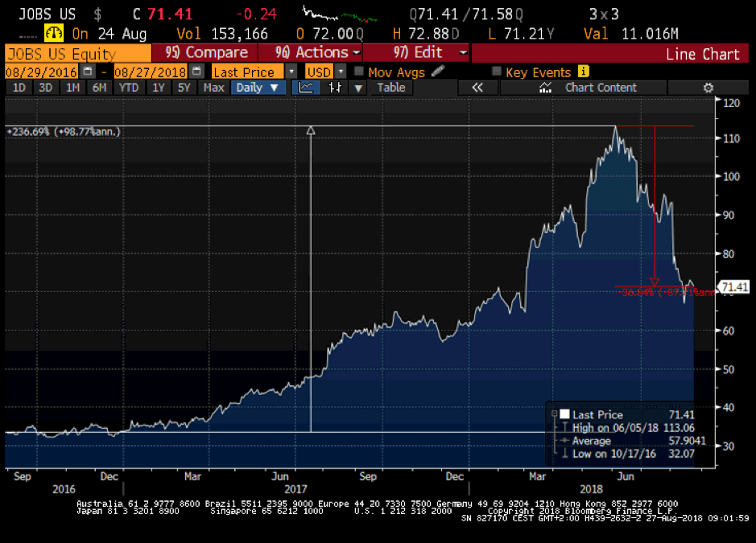Viewport: 756px width, 543px height.
Task: Click the yellow gauge icon beside On 24 Aug
Action: (53, 33)
